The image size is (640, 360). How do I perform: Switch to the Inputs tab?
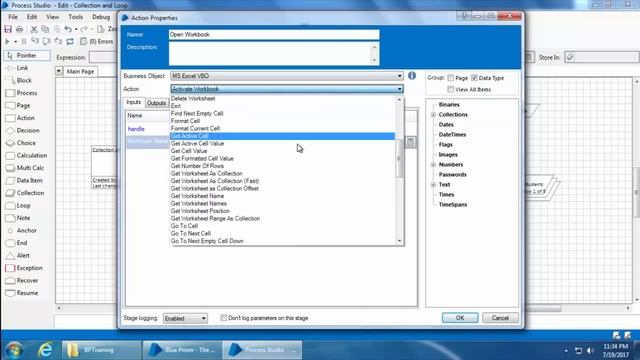click(133, 102)
